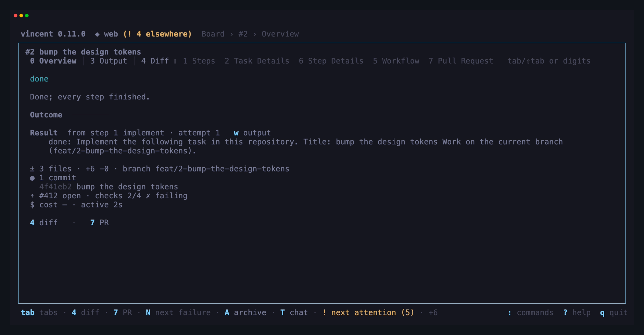Screen dimensions: 644x335
Task: Click the red close window dot
Action: click(x=16, y=16)
